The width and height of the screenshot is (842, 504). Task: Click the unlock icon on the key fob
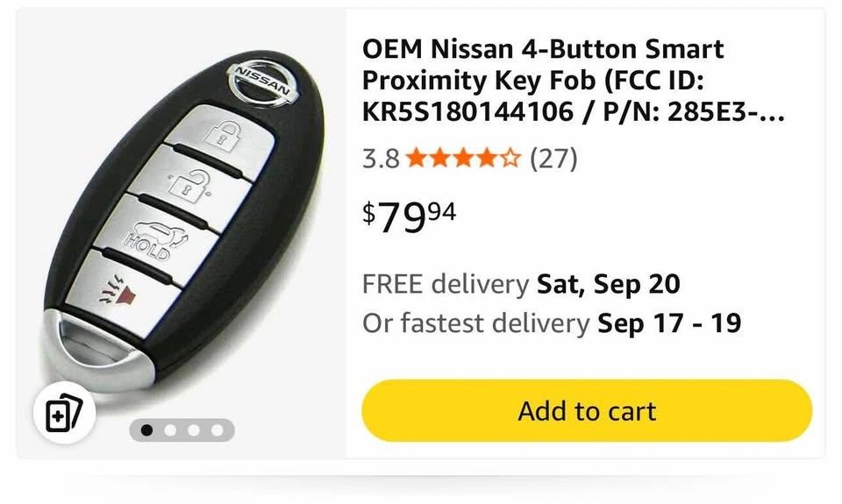188,186
